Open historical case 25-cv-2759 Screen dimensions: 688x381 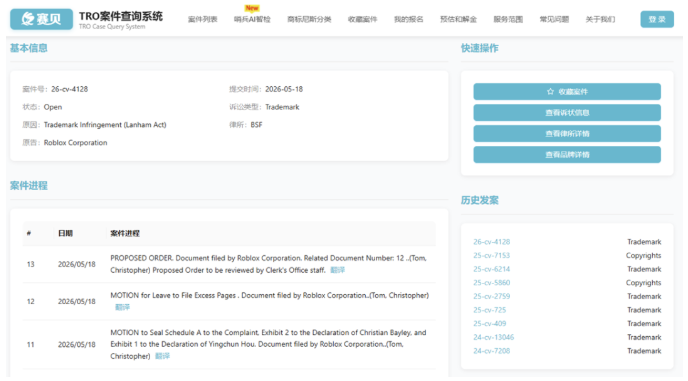pyautogui.click(x=491, y=296)
